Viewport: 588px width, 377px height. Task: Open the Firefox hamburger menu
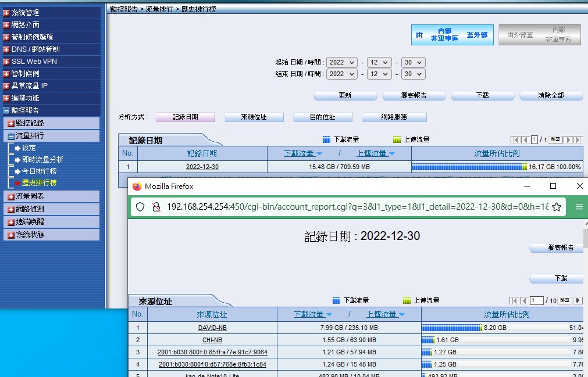(x=579, y=207)
